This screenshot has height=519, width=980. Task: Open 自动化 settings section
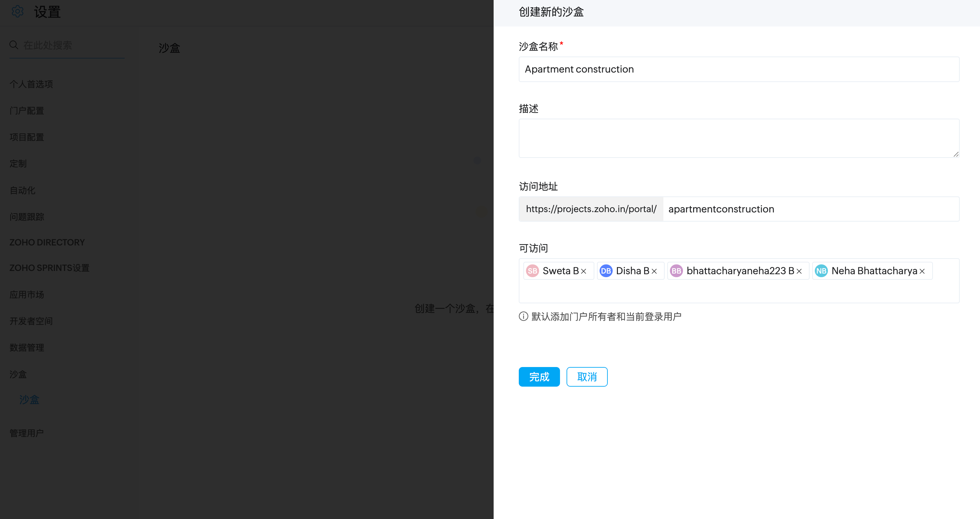click(23, 190)
